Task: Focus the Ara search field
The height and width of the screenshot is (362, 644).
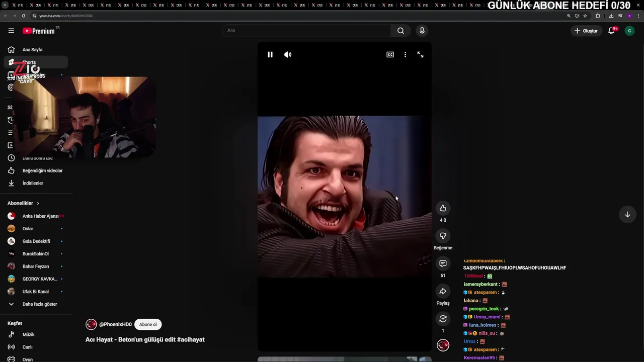Action: [306, 31]
